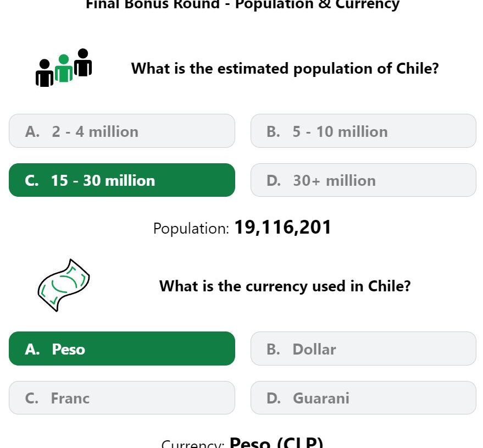Click the Currency Peso (CLP) result text
The height and width of the screenshot is (448, 483).
(x=242, y=443)
